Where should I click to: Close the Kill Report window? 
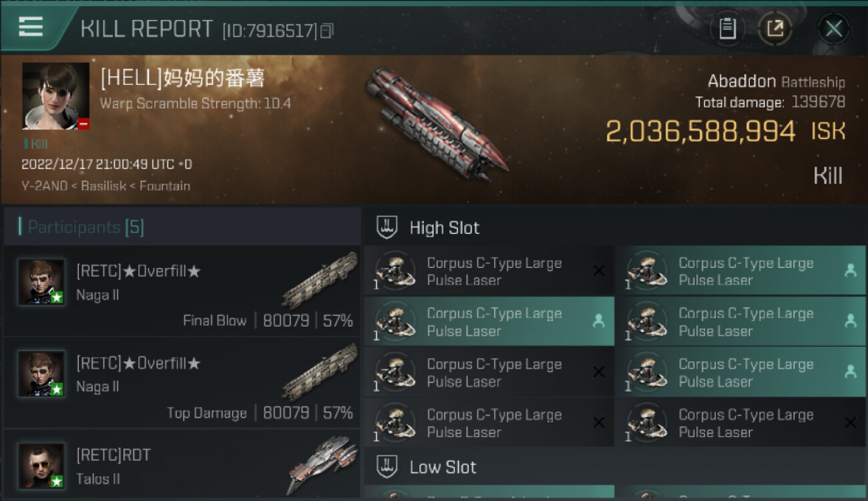[x=833, y=29]
